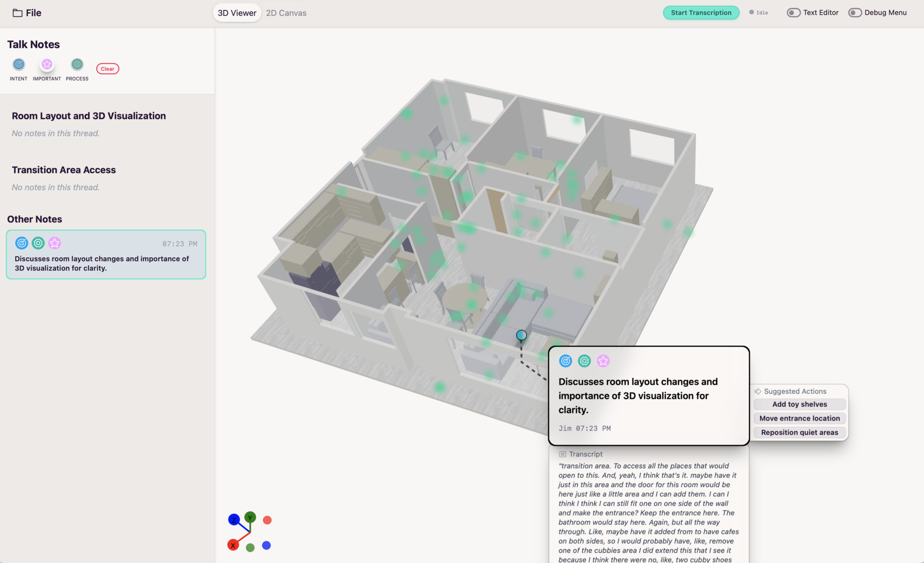Select the Intent filter icon
This screenshot has width=924, height=563.
coord(19,65)
